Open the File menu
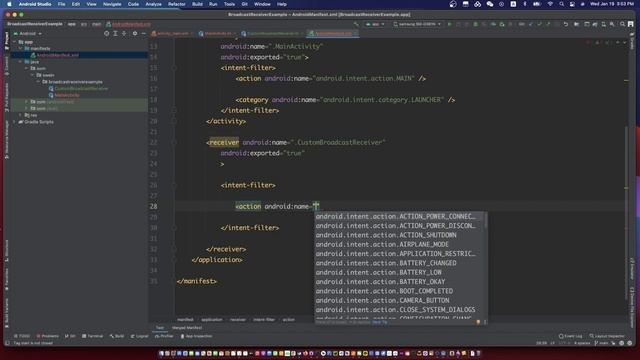The width and height of the screenshot is (640, 360). [x=61, y=4]
